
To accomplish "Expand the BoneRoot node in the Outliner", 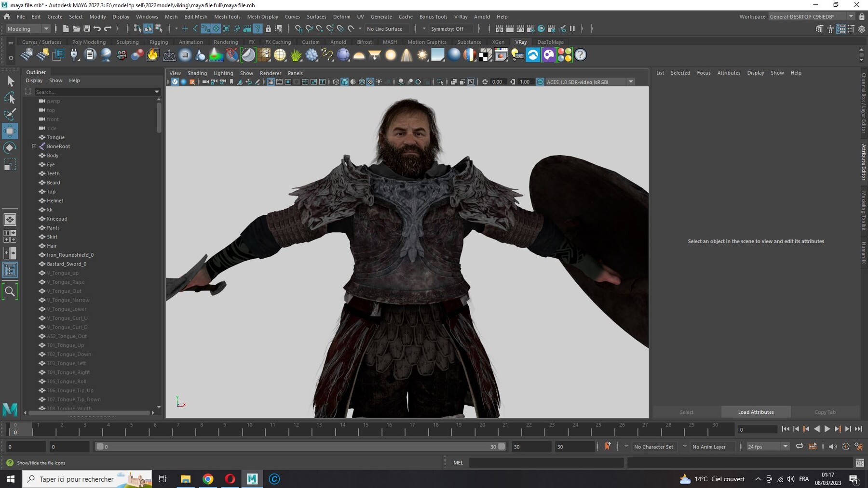I will 34,146.
